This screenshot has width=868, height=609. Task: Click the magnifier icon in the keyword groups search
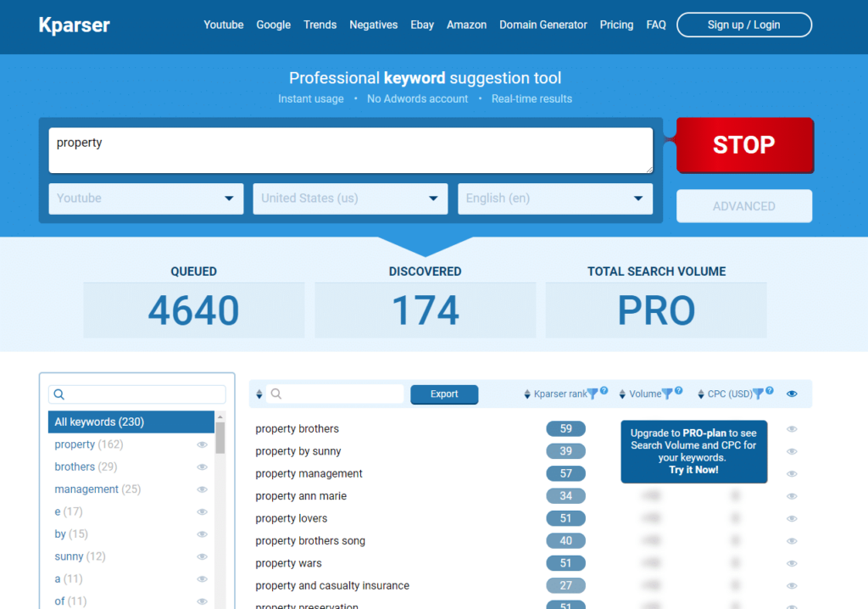point(59,394)
